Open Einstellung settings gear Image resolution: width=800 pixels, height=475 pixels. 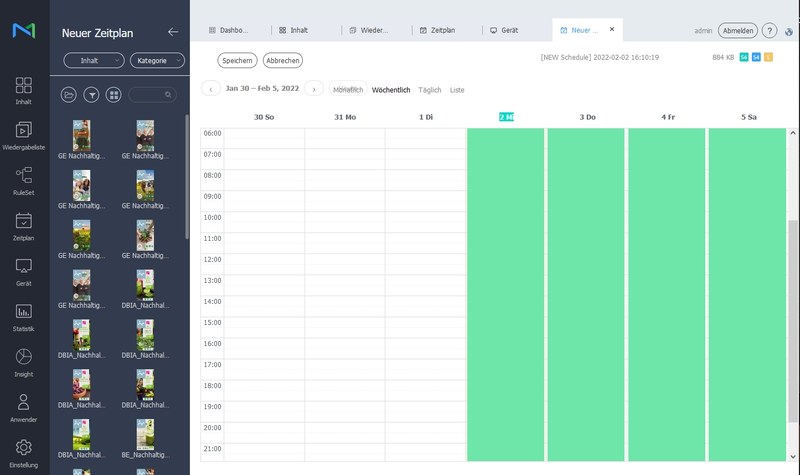point(24,451)
